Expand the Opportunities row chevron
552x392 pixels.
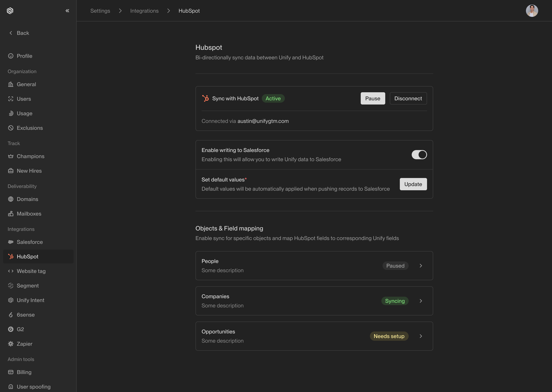click(421, 336)
